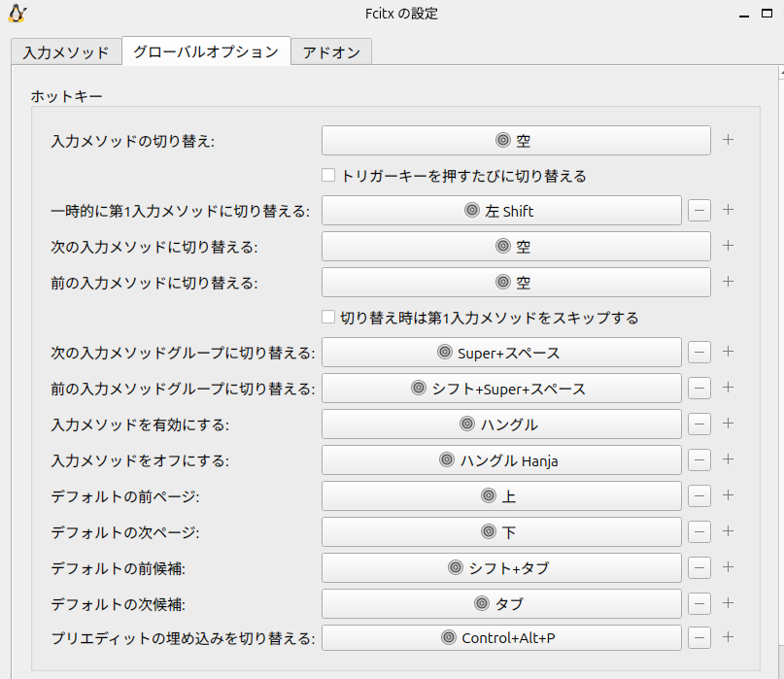Add hotkey beside シフト+Super+スペース
Image resolution: width=784 pixels, height=679 pixels.
[x=728, y=388]
